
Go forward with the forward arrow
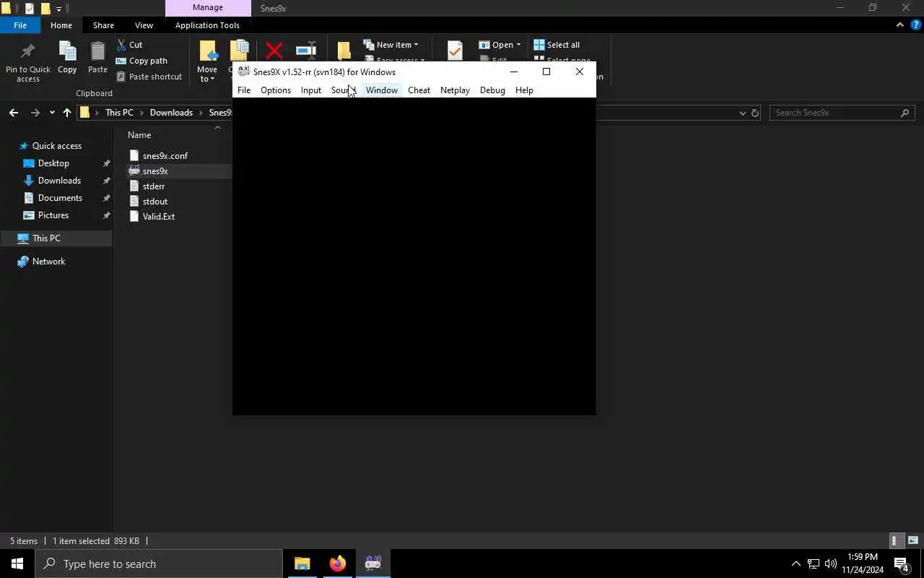[35, 113]
